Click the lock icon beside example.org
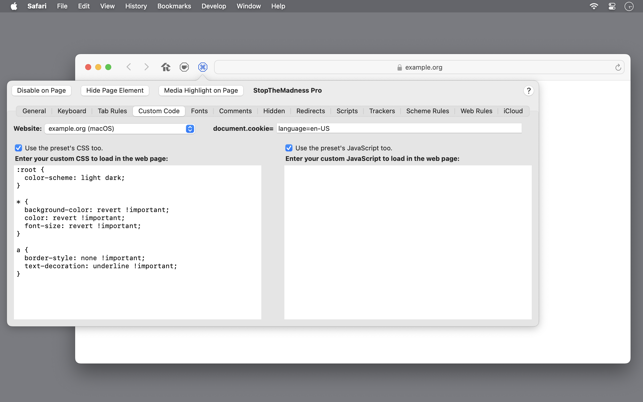Image resolution: width=643 pixels, height=402 pixels. (x=399, y=67)
